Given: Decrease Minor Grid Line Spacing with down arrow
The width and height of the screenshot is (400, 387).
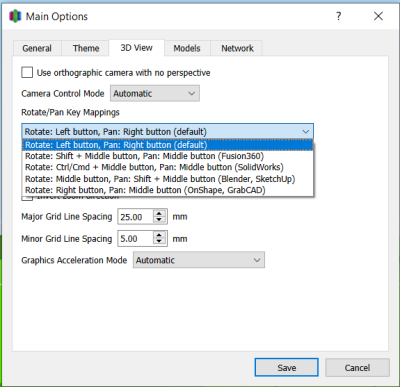Looking at the screenshot, I should tap(159, 242).
